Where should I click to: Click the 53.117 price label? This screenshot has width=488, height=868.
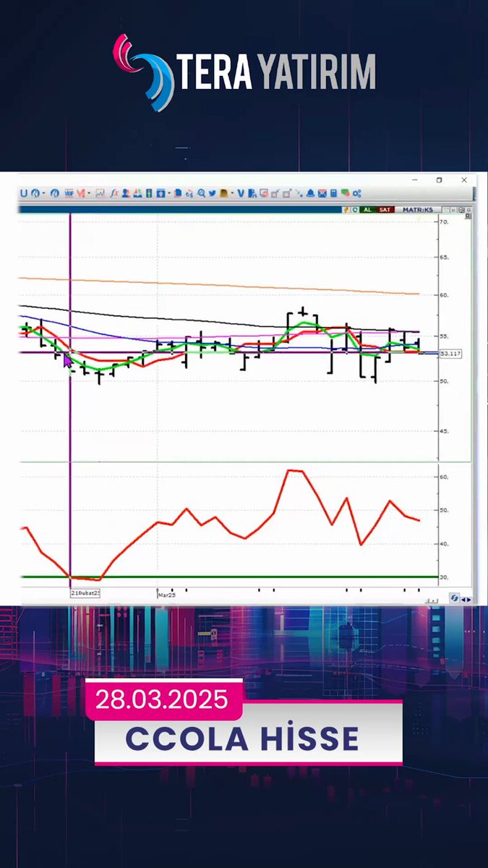450,354
